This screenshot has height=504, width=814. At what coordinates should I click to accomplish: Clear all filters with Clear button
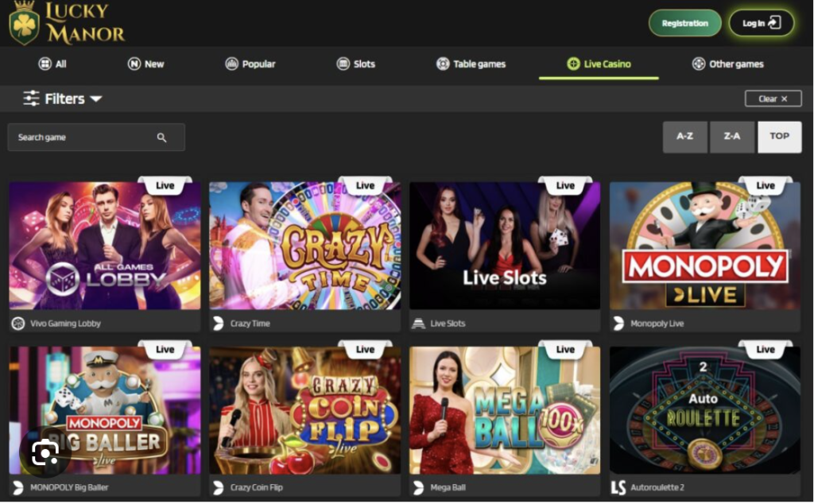773,99
